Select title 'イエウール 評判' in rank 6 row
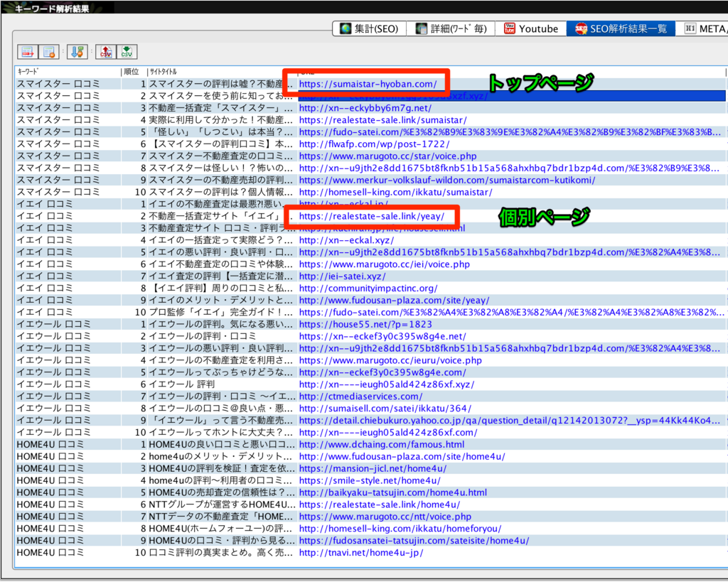Screen dimensions: 728x582 pyautogui.click(x=181, y=384)
